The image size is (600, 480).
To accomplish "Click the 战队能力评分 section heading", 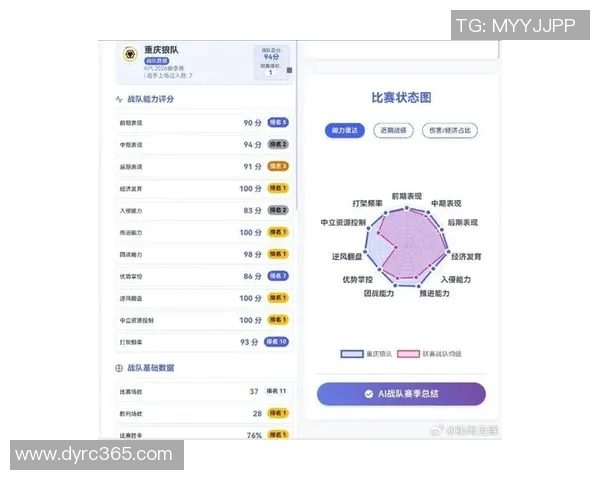I will [150, 99].
